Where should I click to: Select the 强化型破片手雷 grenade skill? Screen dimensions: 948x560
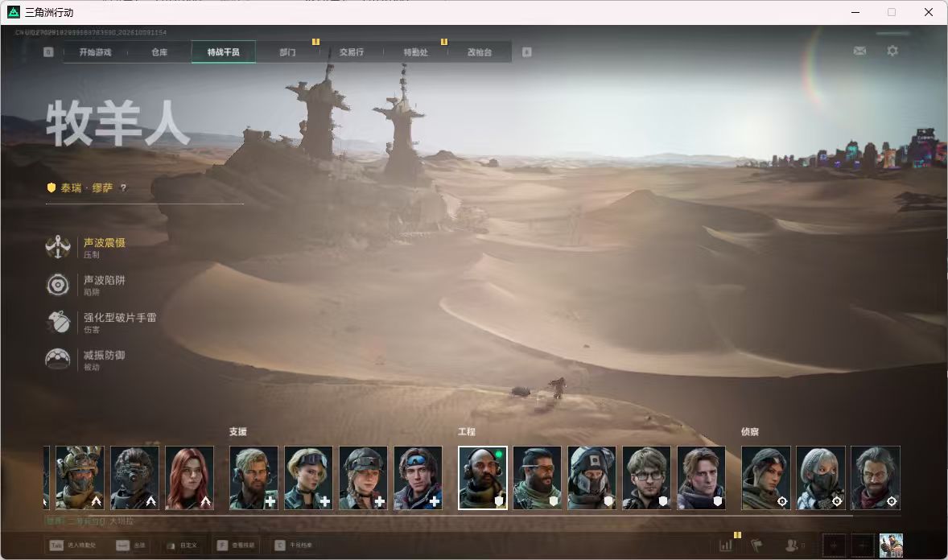(x=101, y=322)
